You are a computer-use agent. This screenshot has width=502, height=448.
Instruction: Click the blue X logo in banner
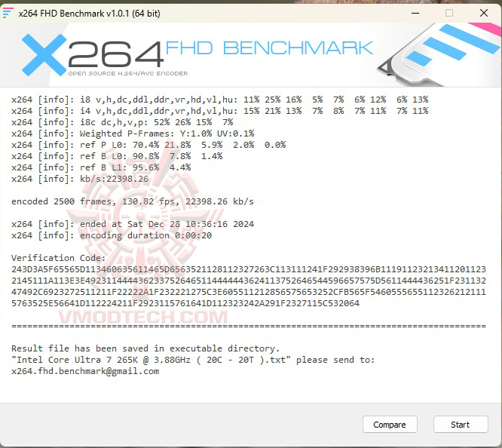44,55
